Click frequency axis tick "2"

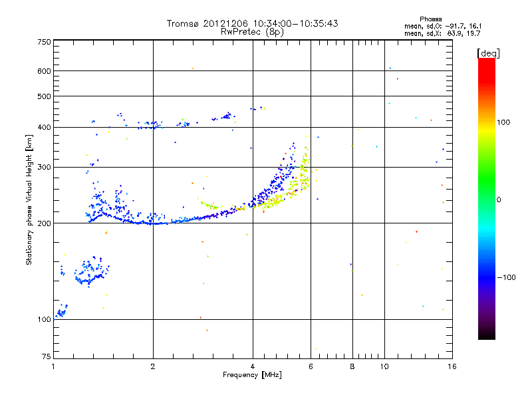coord(153,366)
